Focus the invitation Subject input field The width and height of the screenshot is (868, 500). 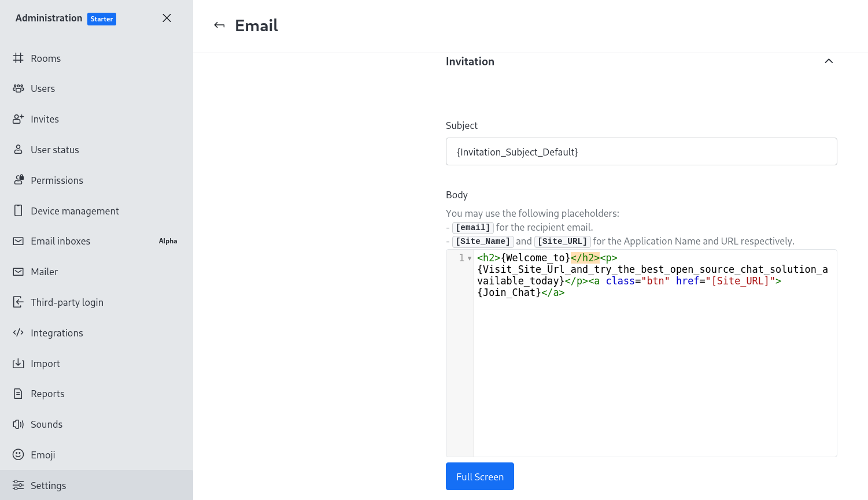pyautogui.click(x=641, y=151)
